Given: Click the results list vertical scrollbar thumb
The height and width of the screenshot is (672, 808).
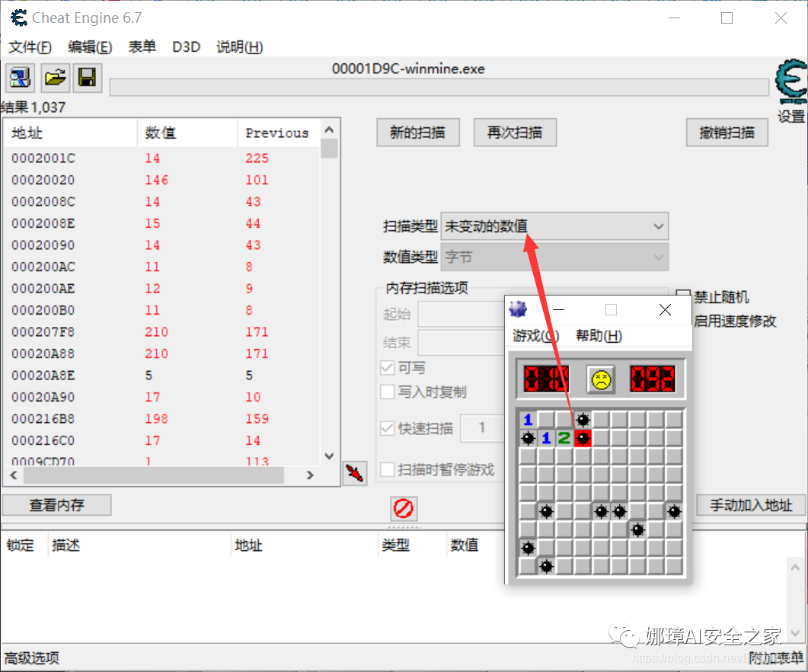Looking at the screenshot, I should [x=329, y=149].
